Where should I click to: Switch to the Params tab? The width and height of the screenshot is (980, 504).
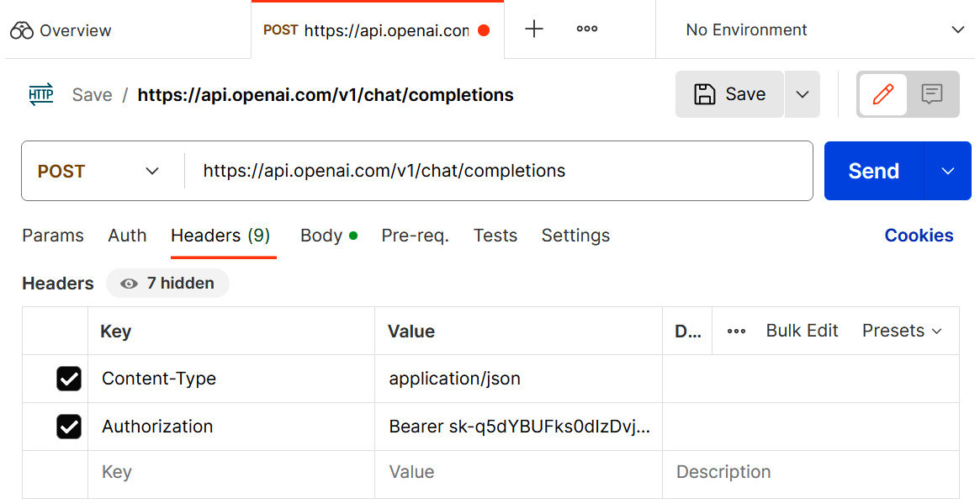pyautogui.click(x=53, y=236)
